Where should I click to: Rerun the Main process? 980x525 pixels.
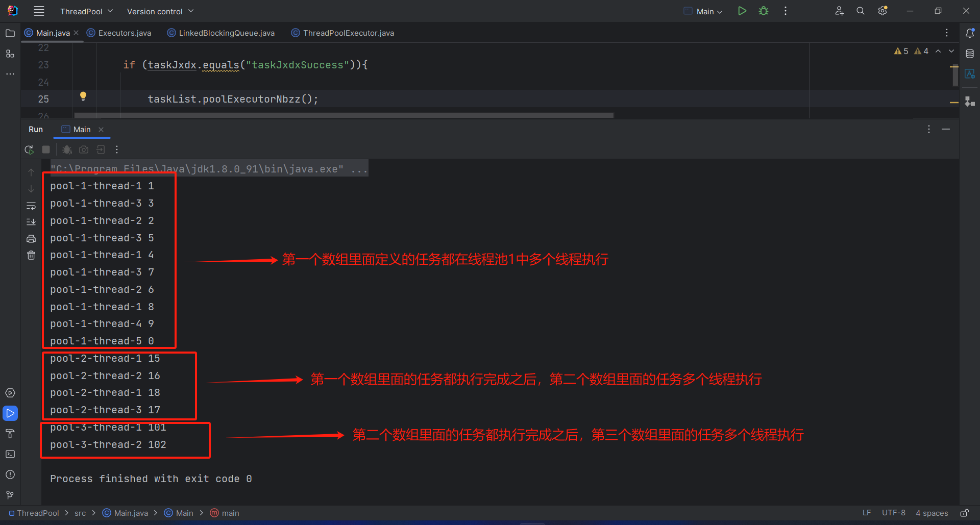pyautogui.click(x=29, y=149)
